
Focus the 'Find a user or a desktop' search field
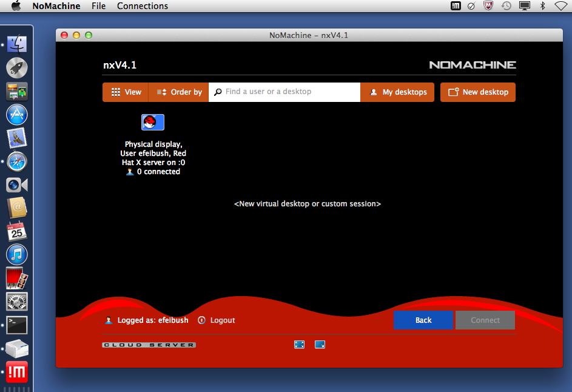[284, 92]
